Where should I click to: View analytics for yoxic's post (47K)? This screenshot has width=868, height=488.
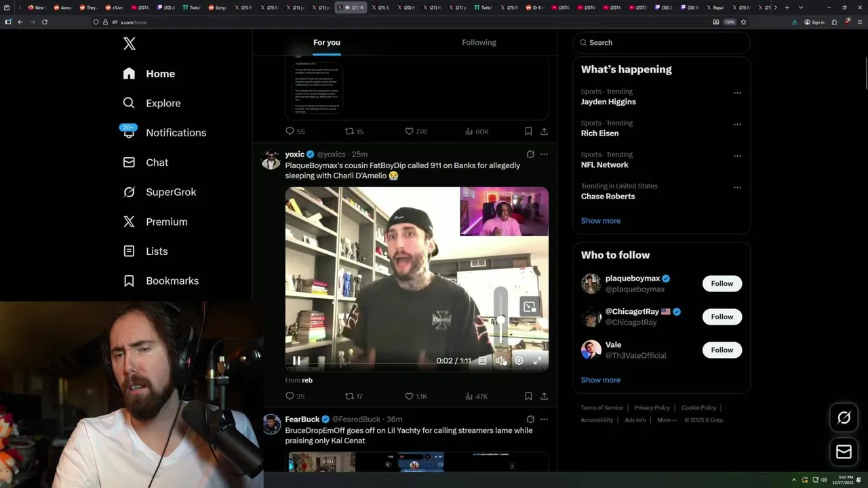click(x=476, y=396)
